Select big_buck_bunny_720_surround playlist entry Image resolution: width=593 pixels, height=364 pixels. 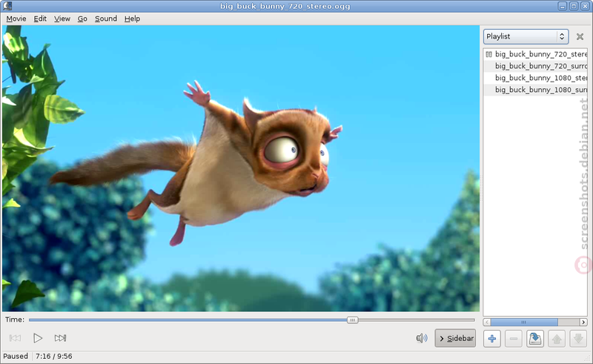tap(535, 66)
